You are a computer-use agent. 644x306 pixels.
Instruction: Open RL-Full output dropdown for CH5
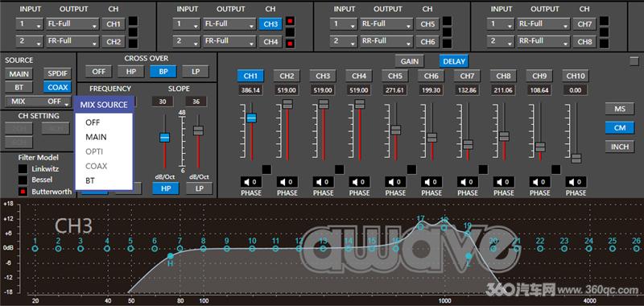pyautogui.click(x=386, y=24)
